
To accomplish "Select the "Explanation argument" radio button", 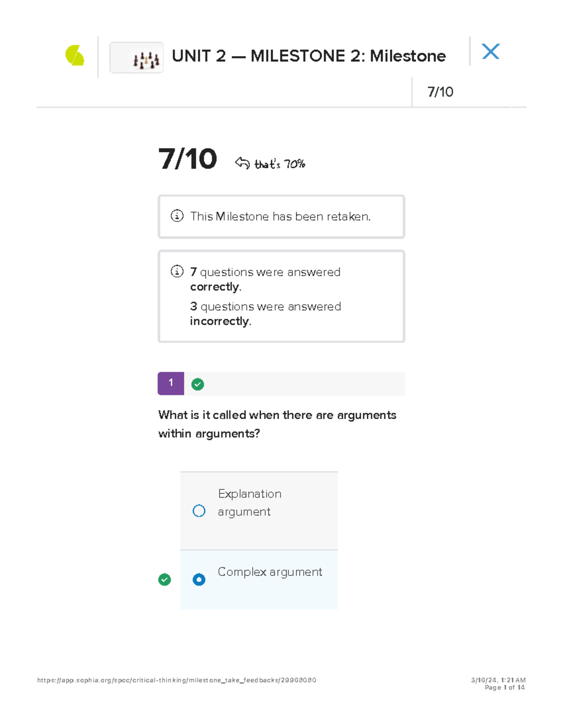I will [199, 510].
